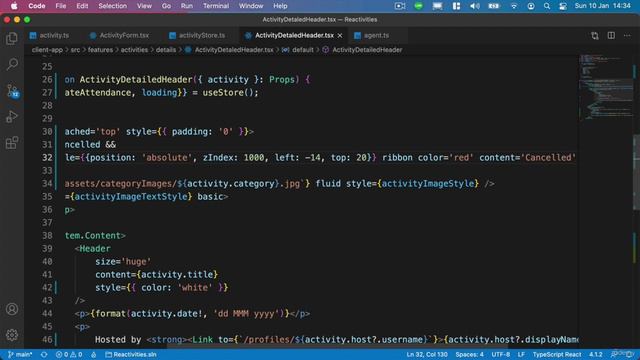Open the Explorer view in activity bar

12,38
